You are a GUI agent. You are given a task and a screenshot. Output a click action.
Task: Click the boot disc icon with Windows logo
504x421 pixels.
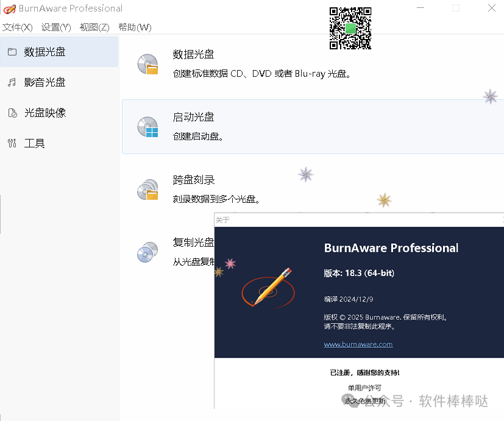pyautogui.click(x=147, y=127)
